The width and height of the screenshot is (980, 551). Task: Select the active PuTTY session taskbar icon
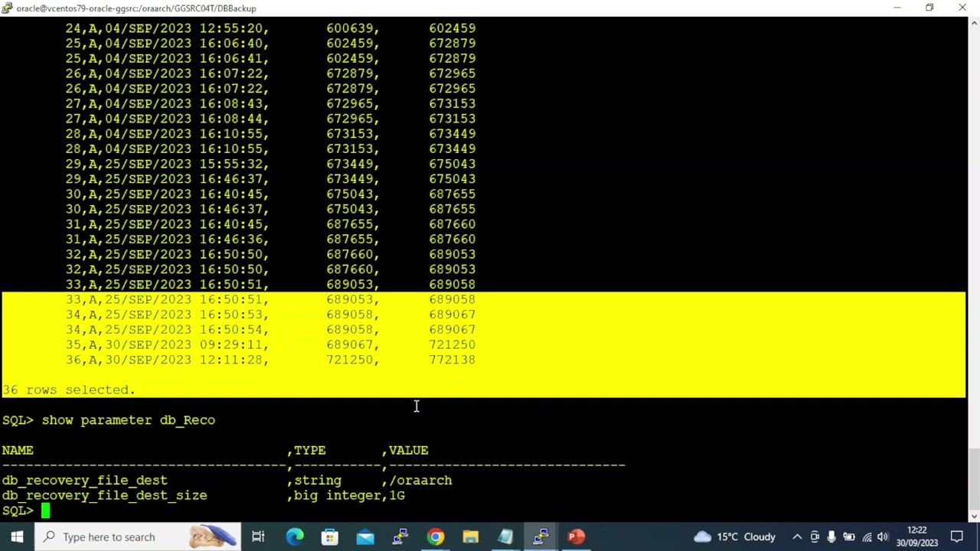tap(541, 536)
